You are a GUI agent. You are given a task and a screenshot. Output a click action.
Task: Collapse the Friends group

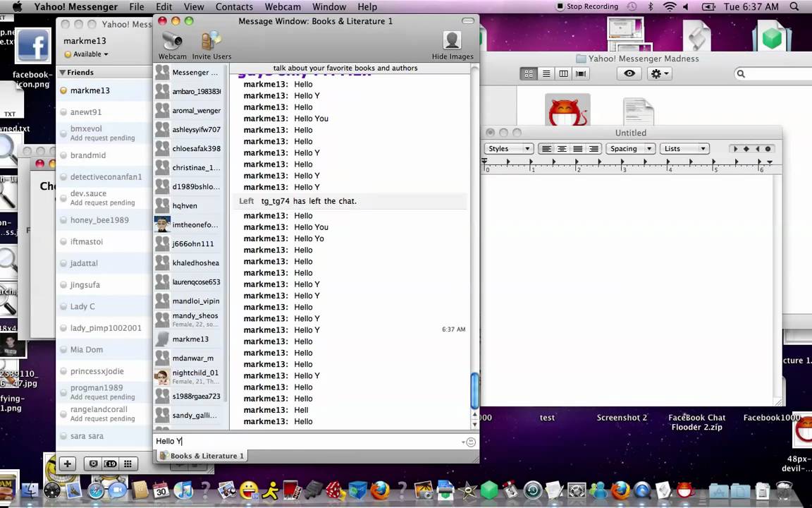click(x=63, y=73)
